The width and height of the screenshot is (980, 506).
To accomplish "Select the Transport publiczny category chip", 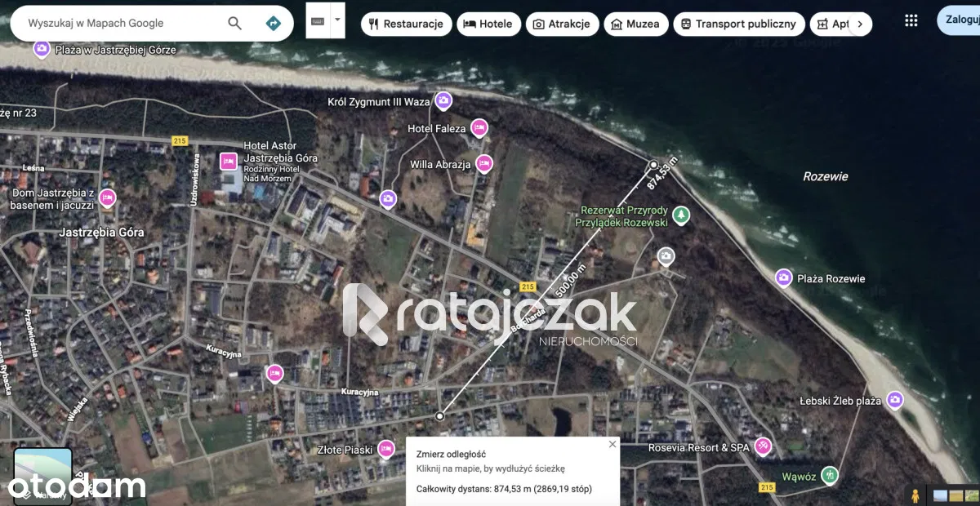I will click(738, 24).
